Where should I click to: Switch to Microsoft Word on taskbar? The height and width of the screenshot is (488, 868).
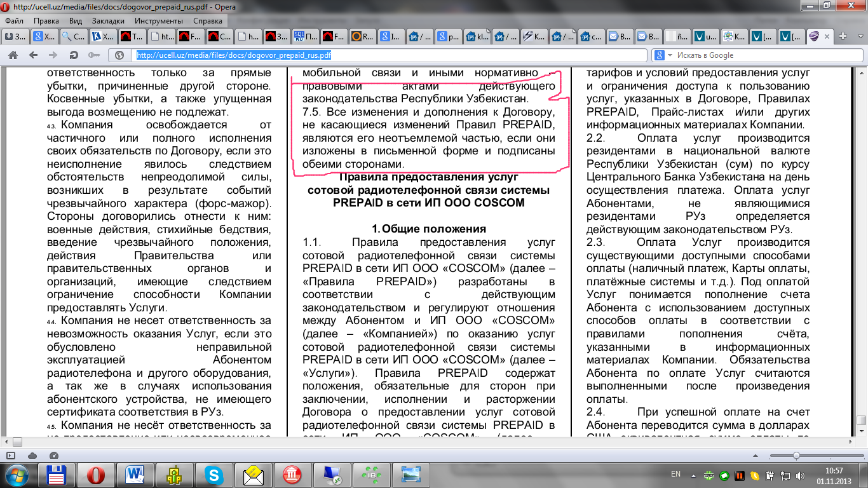[135, 475]
